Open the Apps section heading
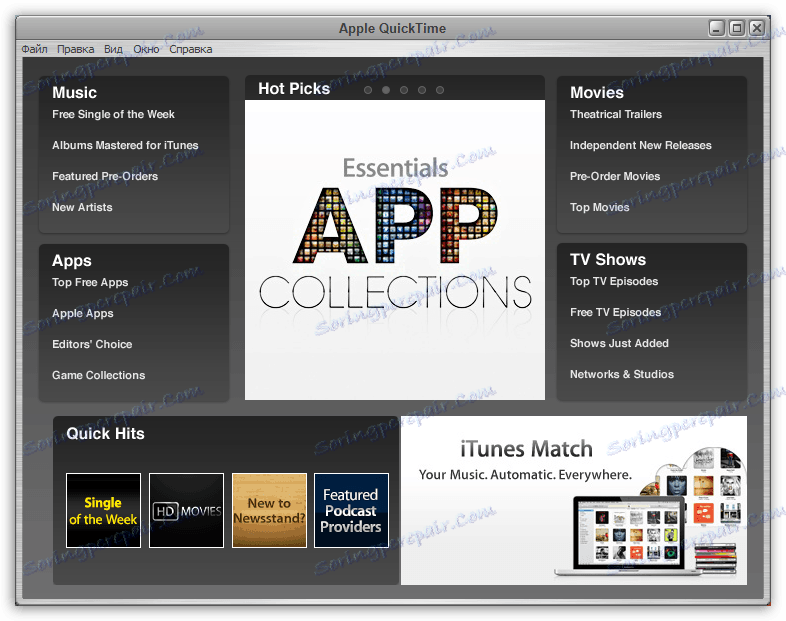Image resolution: width=786 pixels, height=621 pixels. coord(72,261)
